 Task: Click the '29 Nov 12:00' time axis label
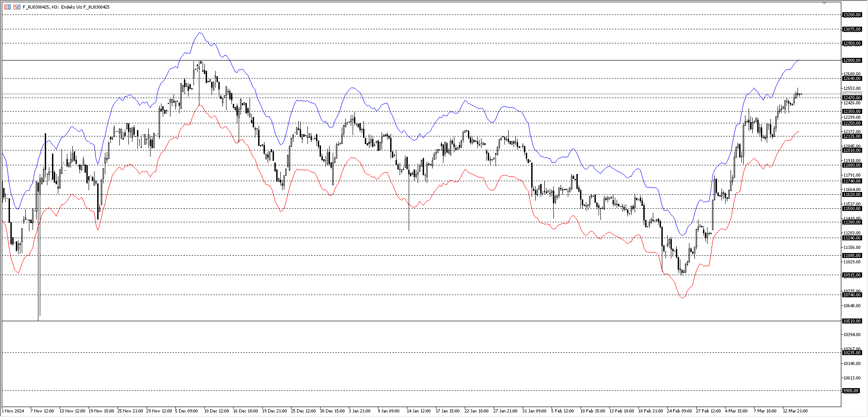tap(159, 411)
